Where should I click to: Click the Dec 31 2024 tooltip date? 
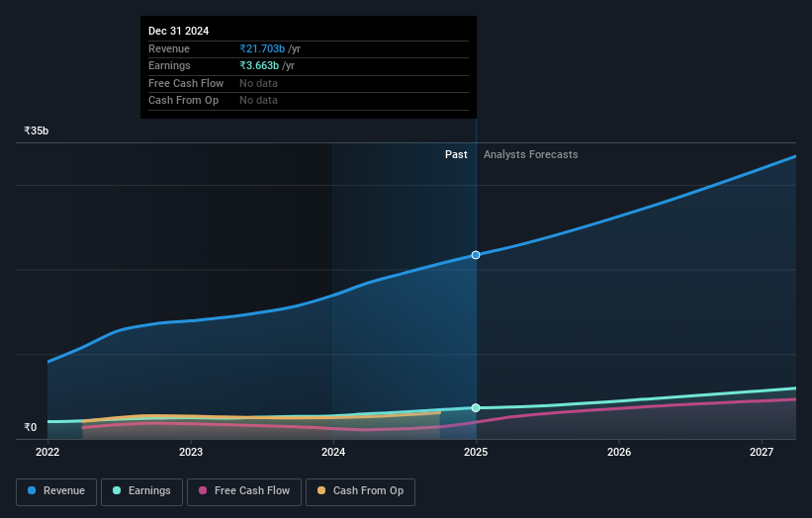pos(179,31)
